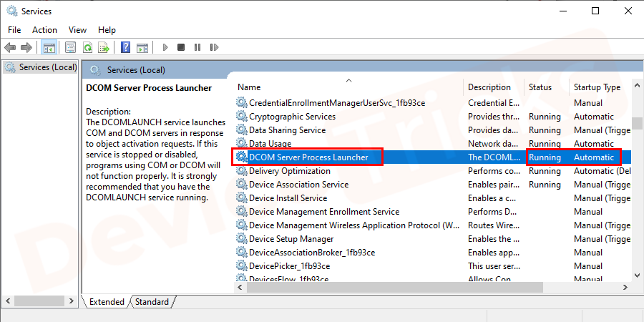Open the Help menu
This screenshot has width=644, height=322.
(107, 30)
